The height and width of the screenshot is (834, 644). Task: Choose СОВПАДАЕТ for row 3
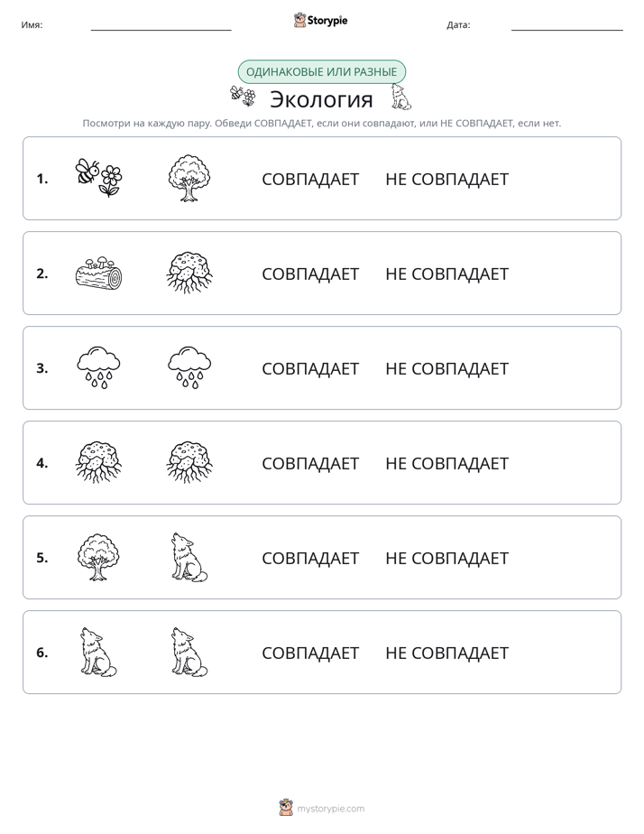[310, 368]
